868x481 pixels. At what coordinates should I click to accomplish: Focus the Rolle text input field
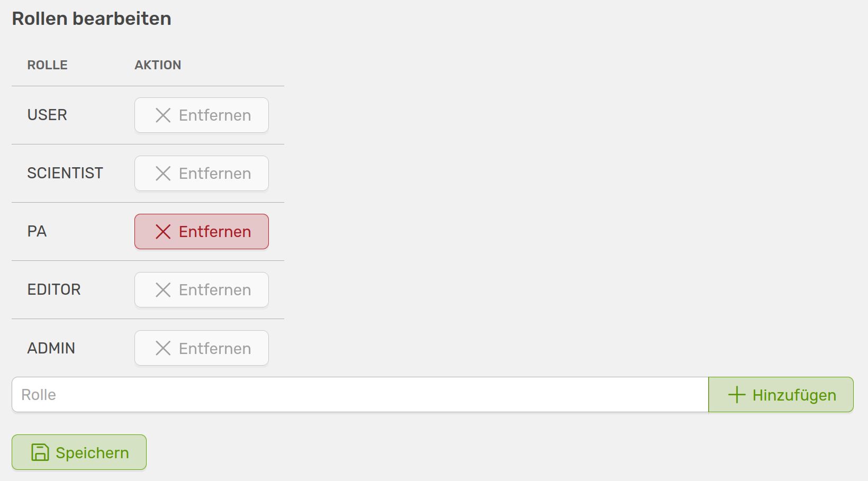point(360,395)
